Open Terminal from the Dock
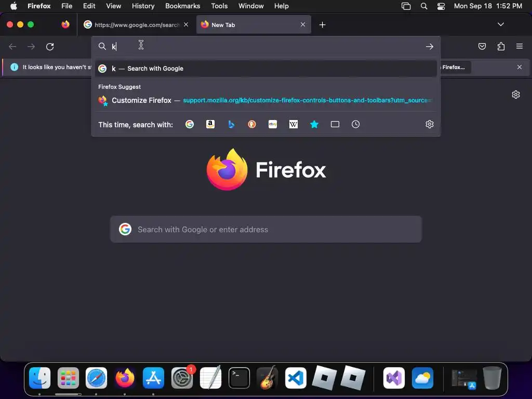Image resolution: width=532 pixels, height=399 pixels. tap(239, 378)
